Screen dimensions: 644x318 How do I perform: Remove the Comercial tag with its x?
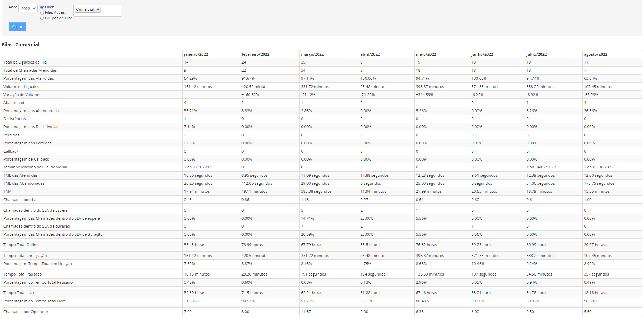(x=98, y=10)
